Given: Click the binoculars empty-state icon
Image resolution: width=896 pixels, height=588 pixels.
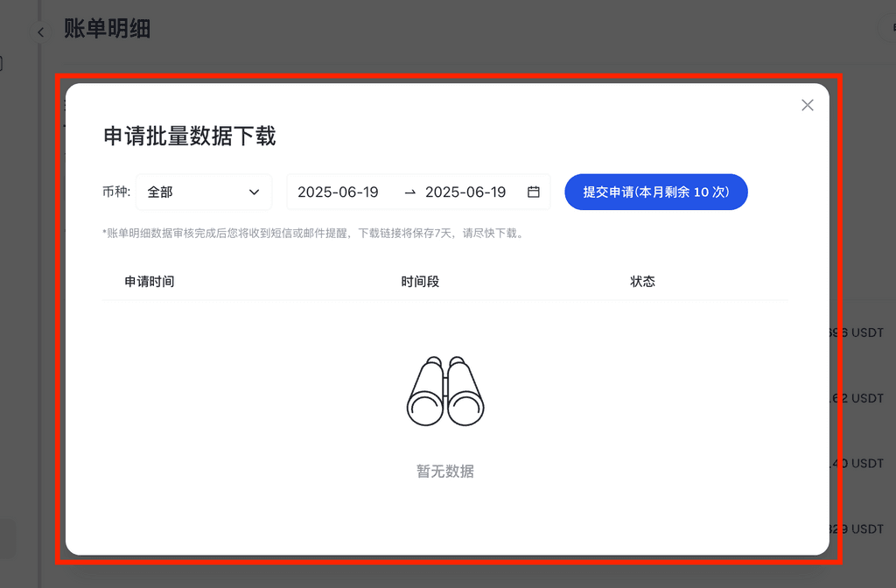Looking at the screenshot, I should click(445, 391).
